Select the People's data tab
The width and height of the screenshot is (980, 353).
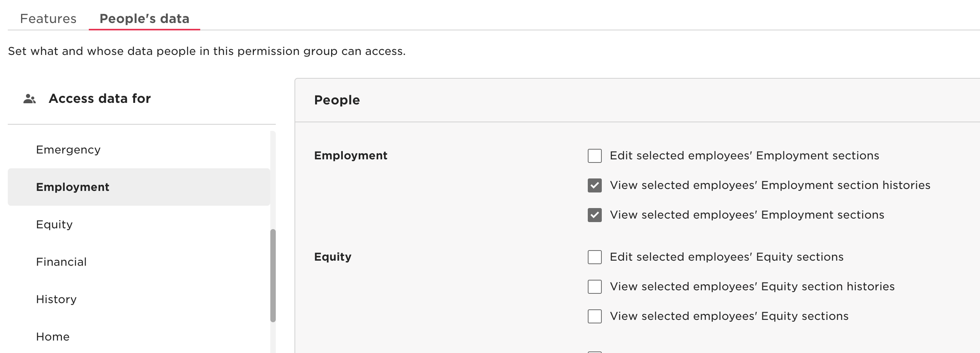click(145, 19)
